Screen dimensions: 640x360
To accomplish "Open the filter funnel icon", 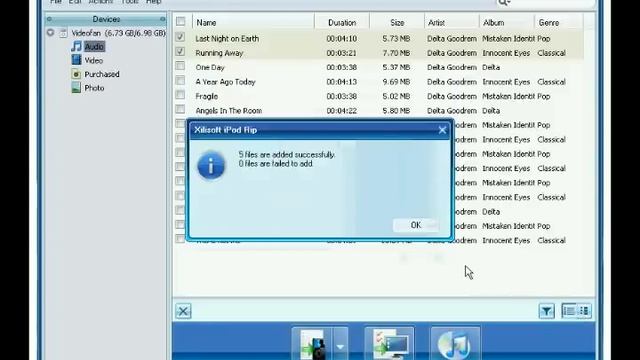I will coord(547,311).
